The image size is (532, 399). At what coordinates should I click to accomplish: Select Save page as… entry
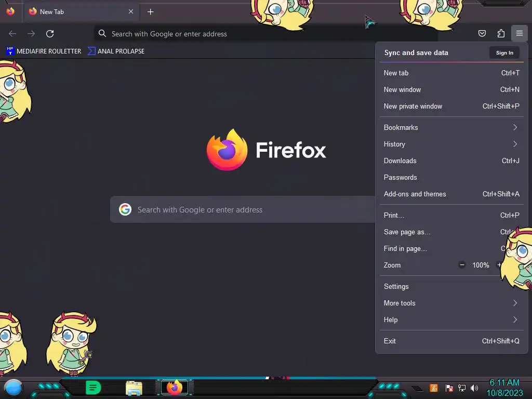(x=443, y=232)
